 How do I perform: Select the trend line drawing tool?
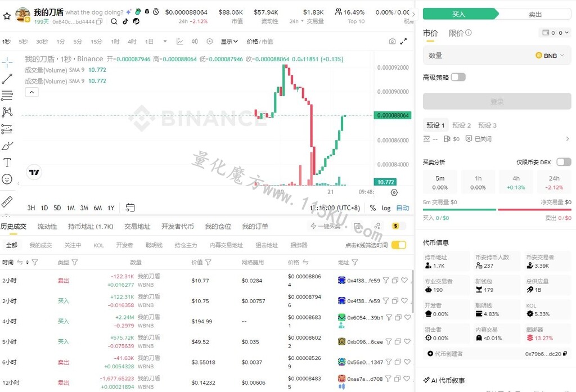coord(7,79)
